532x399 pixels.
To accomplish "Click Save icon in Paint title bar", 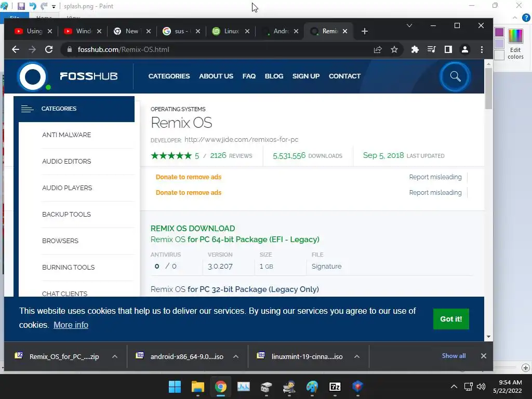I will pos(21,6).
